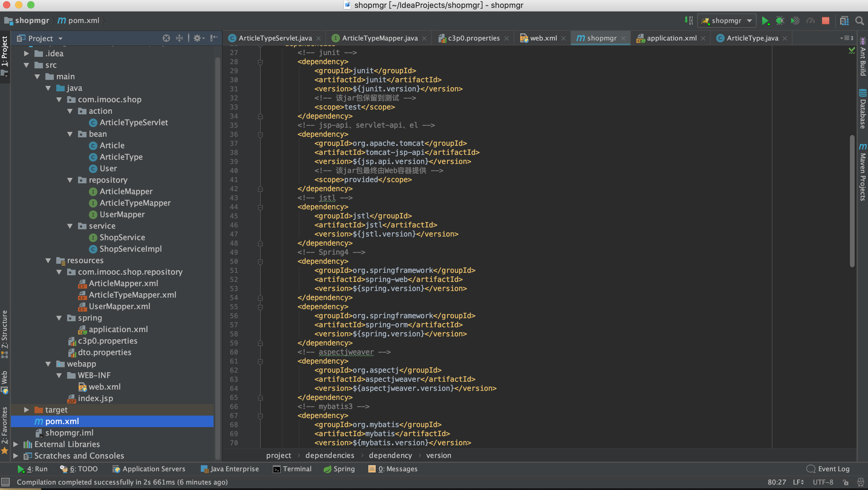Fold the dependency block at line 36
This screenshot has height=490, width=868.
click(x=260, y=135)
